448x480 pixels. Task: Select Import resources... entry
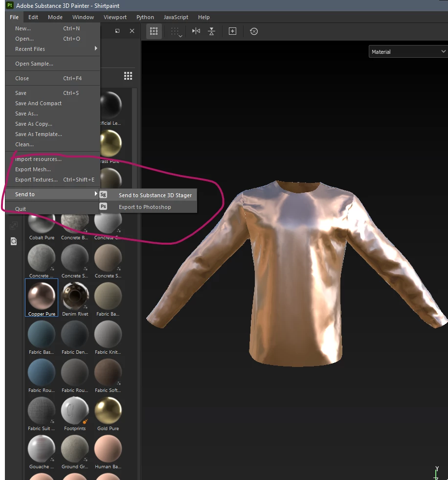pyautogui.click(x=53, y=159)
